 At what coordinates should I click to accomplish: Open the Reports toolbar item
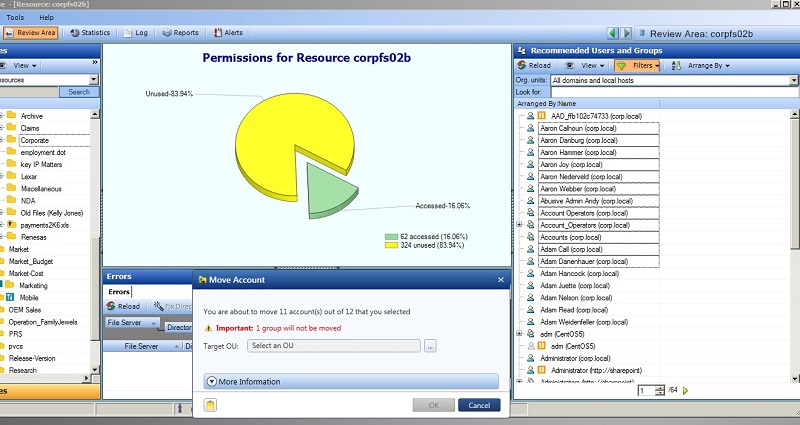tap(180, 33)
